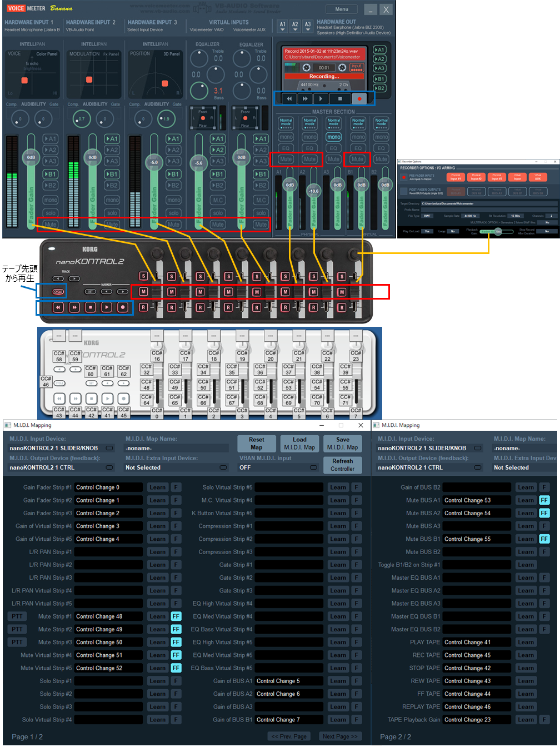The width and height of the screenshot is (560, 747).
Task: Route Voicemeeter AUX strip to B2
Action: [261, 185]
